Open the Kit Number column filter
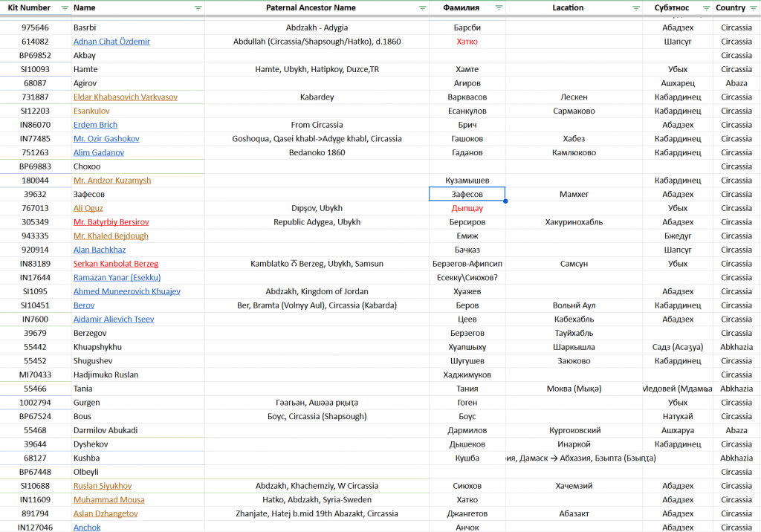This screenshot has height=532, width=761. click(x=64, y=8)
